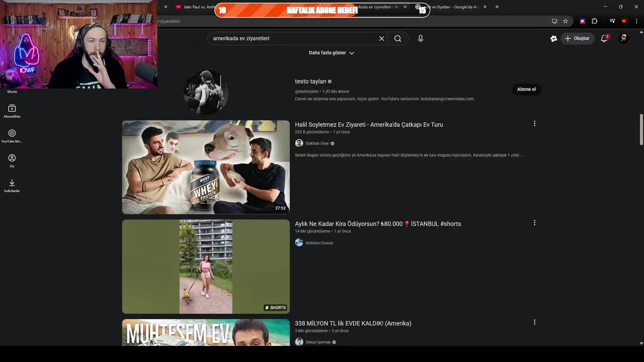Clear the YouTube search box text
Image resolution: width=644 pixels, height=362 pixels.
pyautogui.click(x=381, y=39)
